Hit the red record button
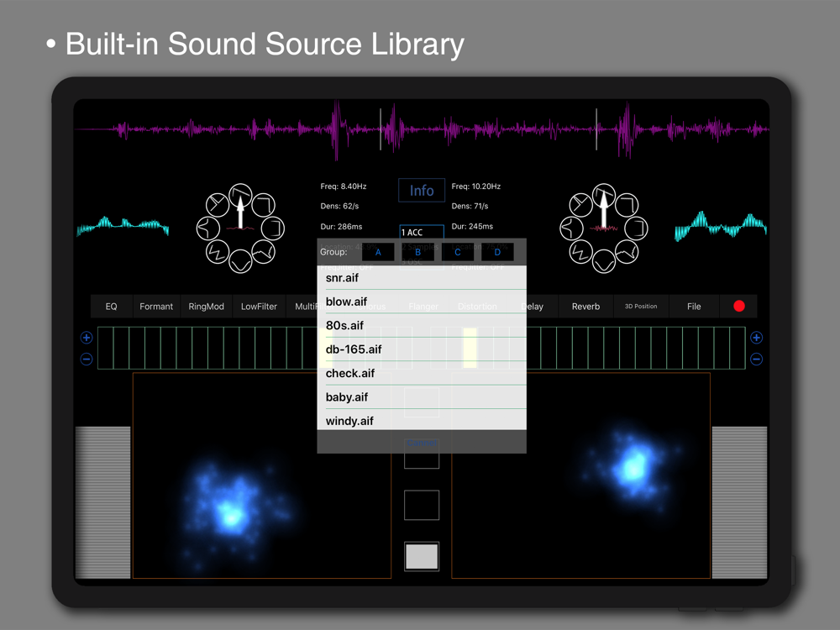This screenshot has width=840, height=630. pos(738,306)
